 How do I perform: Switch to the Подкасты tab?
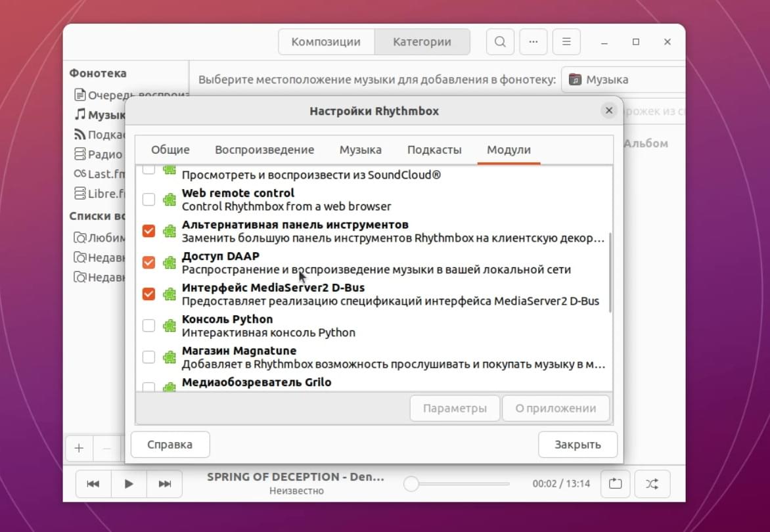pyautogui.click(x=434, y=150)
